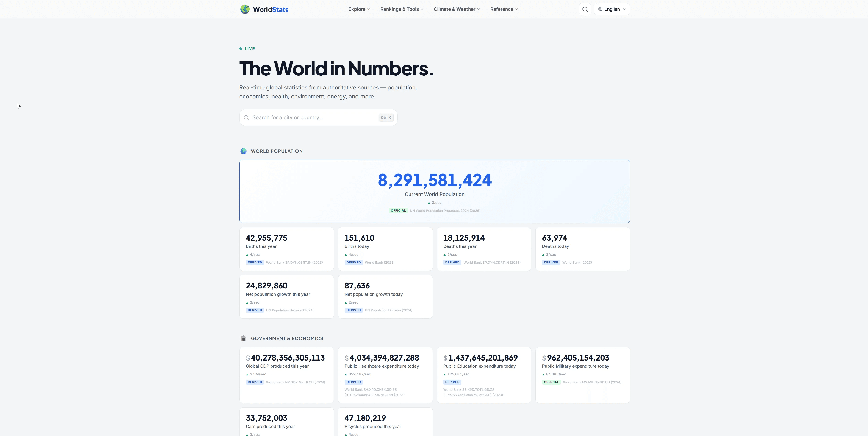Click the 125,611/sec rate under Education expenditure

click(x=458, y=374)
